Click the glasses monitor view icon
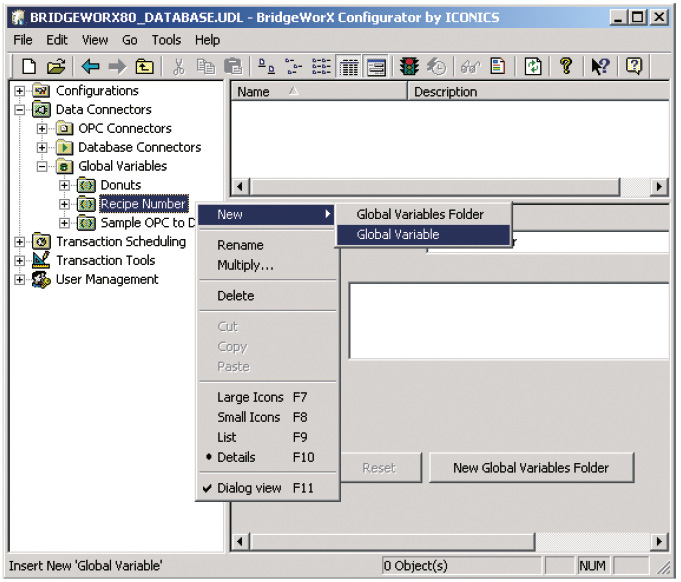 470,66
